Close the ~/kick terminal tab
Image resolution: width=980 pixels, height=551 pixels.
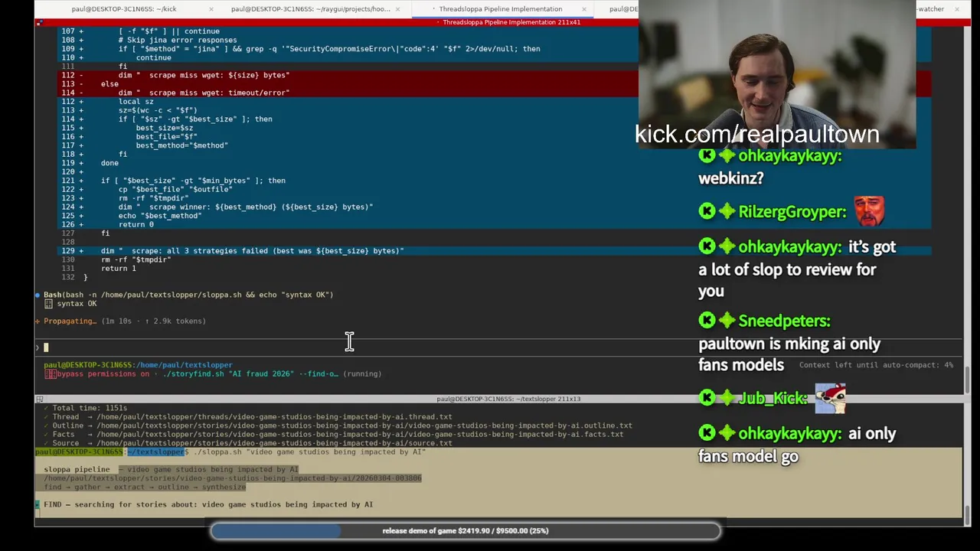[x=213, y=8]
